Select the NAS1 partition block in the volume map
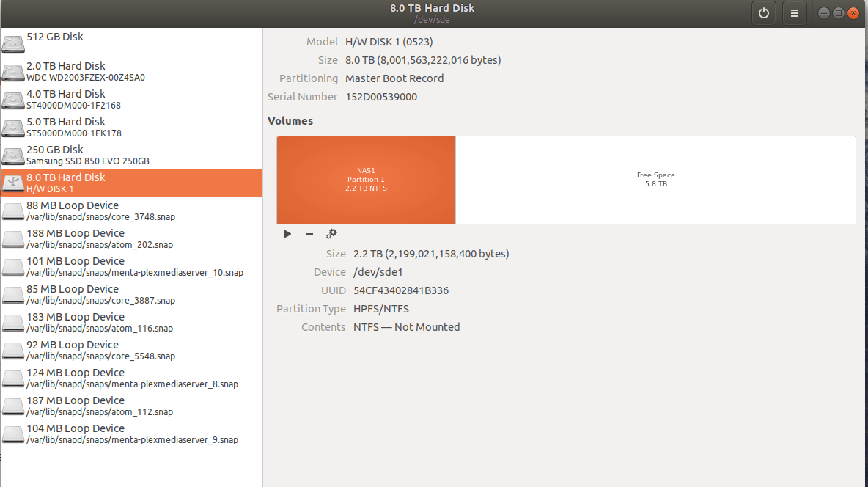This screenshot has width=868, height=487. [366, 179]
